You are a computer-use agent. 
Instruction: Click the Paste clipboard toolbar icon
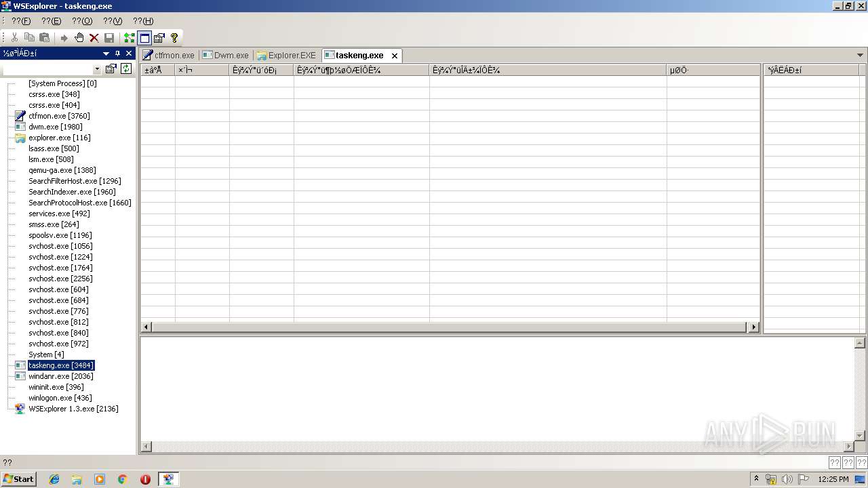pyautogui.click(x=44, y=38)
